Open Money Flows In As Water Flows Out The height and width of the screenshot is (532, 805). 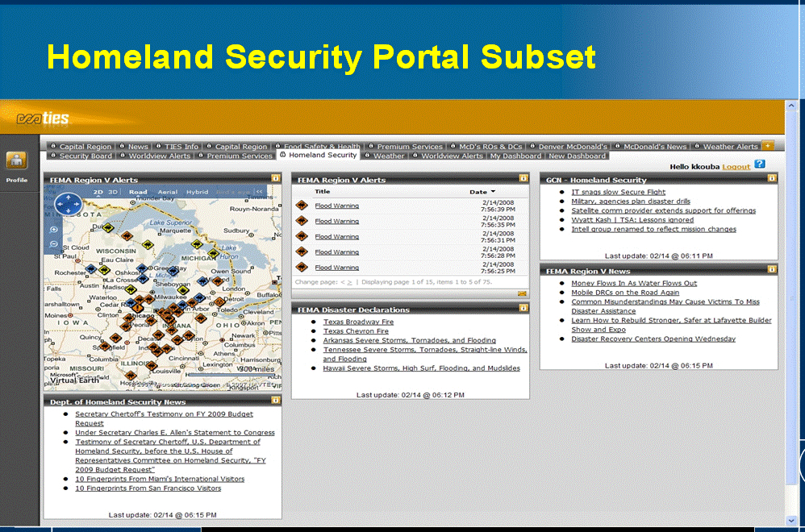[x=634, y=283]
